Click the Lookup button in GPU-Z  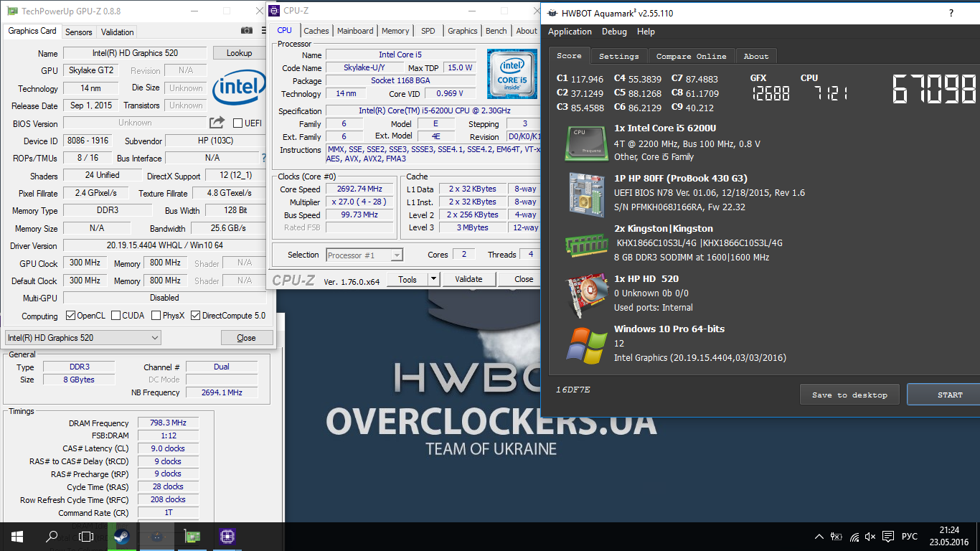coord(239,53)
